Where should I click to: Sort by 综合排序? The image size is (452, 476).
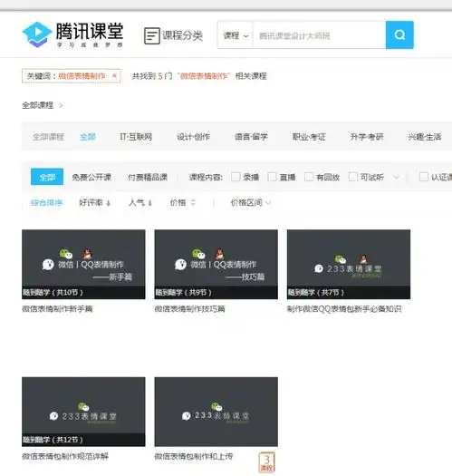pyautogui.click(x=46, y=202)
